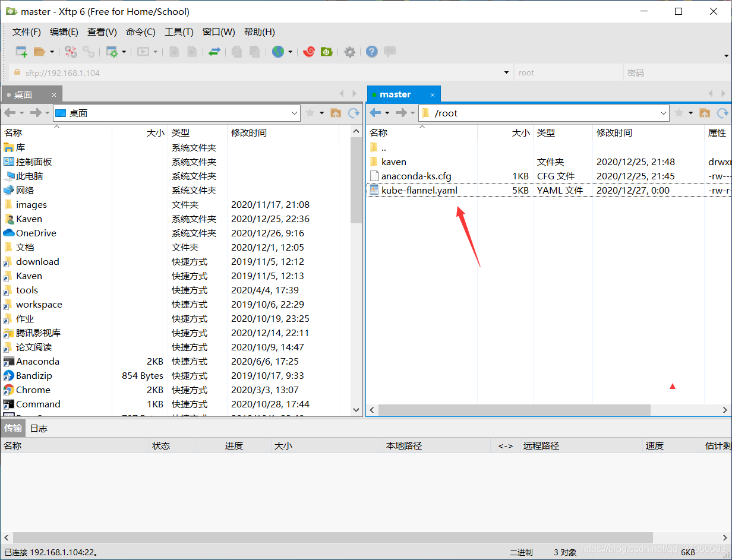This screenshot has height=560, width=732.
Task: Switch to the 日志 tab
Action: 39,428
